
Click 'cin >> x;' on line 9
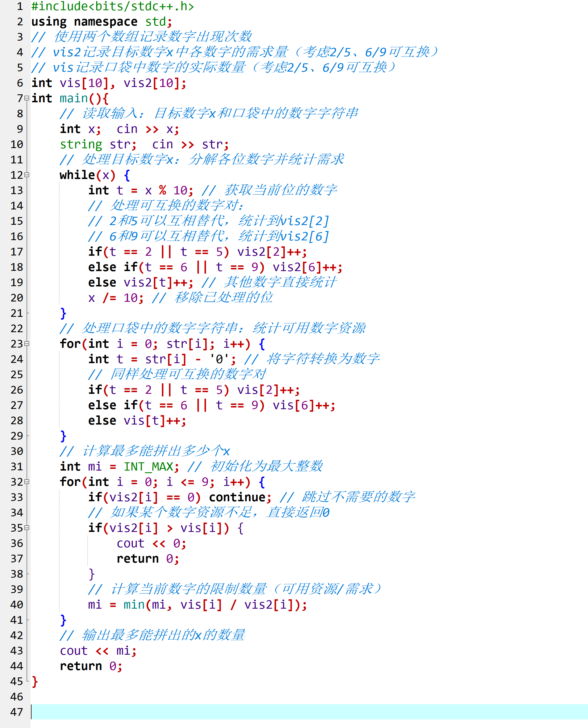click(148, 129)
